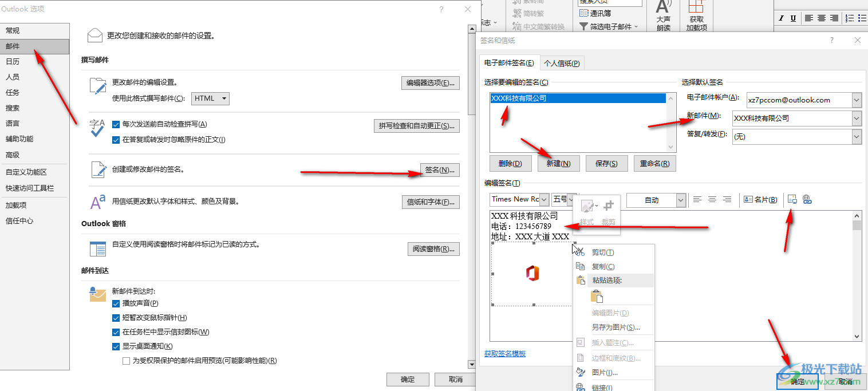Viewport: 868px width, 391px height.
Task: Click the 新建(N) signature button
Action: point(559,164)
